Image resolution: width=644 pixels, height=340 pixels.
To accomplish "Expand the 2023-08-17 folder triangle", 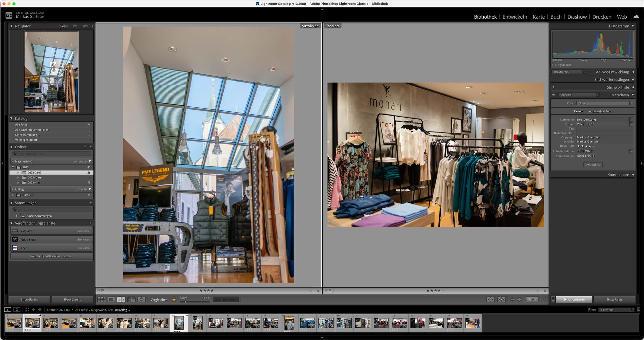I will [18, 173].
